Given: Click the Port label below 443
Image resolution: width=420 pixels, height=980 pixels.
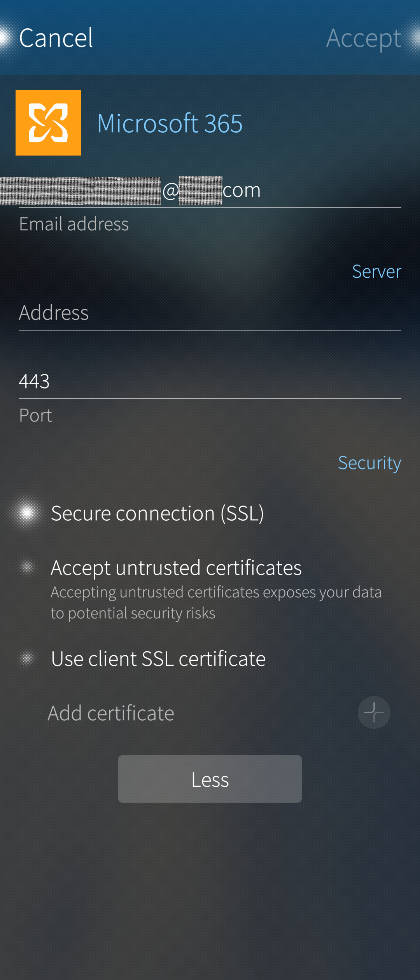Looking at the screenshot, I should coord(35,415).
